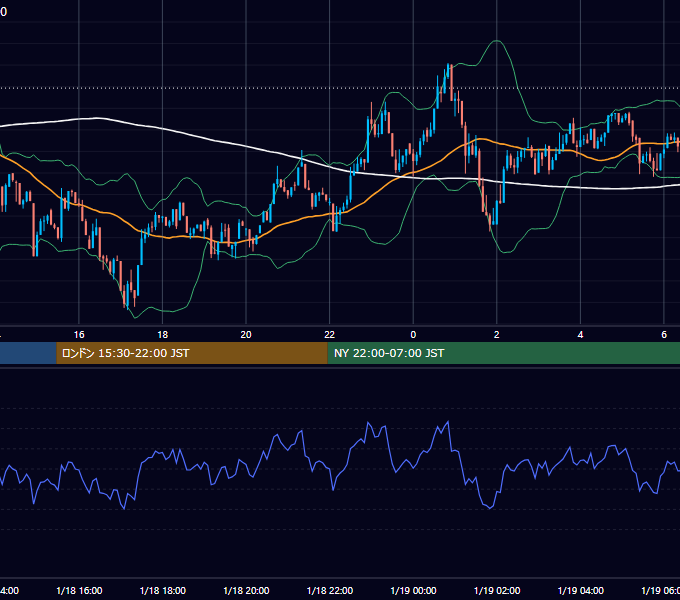The height and width of the screenshot is (600, 680).
Task: Click the 0 hour label on price chart axis
Action: pyautogui.click(x=413, y=335)
